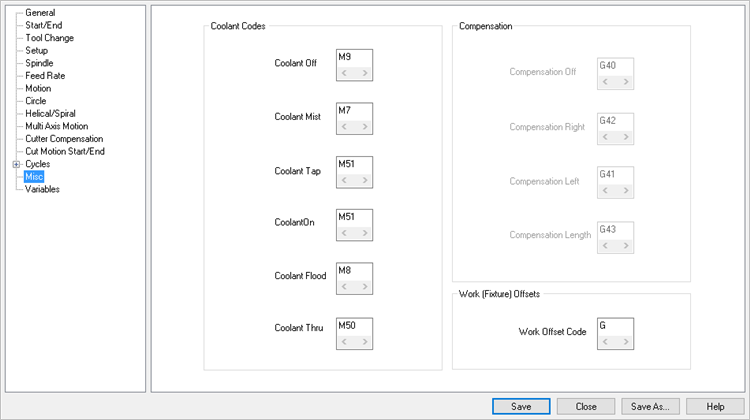Close the dialog with Close button
This screenshot has height=420, width=750.
coord(586,407)
